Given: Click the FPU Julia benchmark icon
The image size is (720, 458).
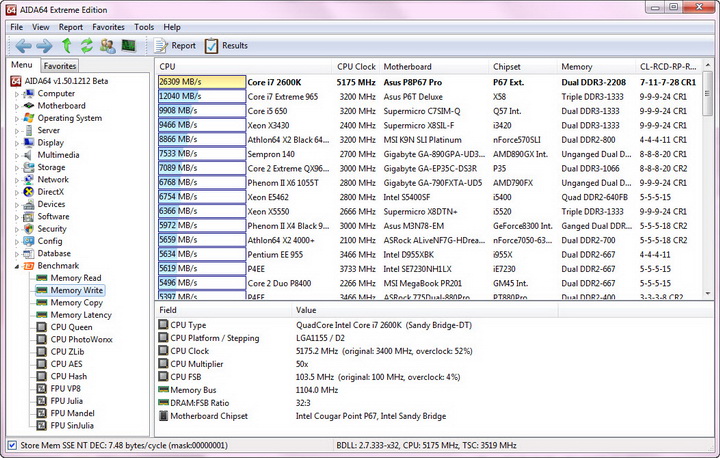Looking at the screenshot, I should 41,401.
